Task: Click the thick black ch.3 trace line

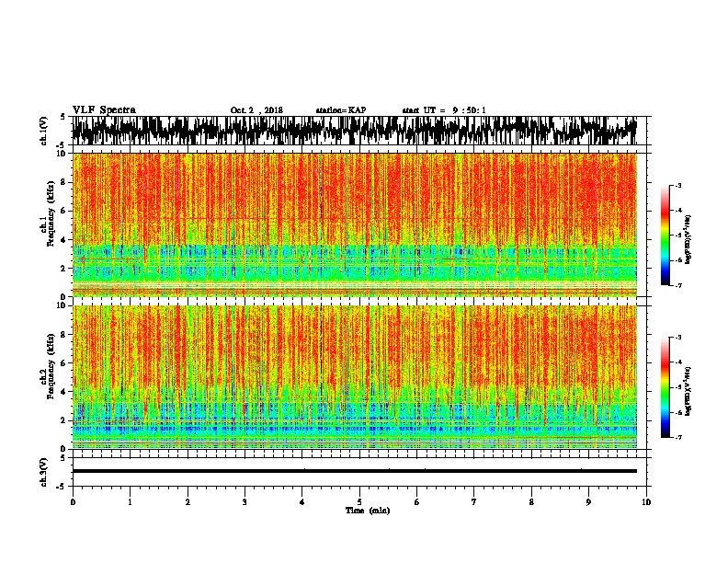Action: [355, 471]
